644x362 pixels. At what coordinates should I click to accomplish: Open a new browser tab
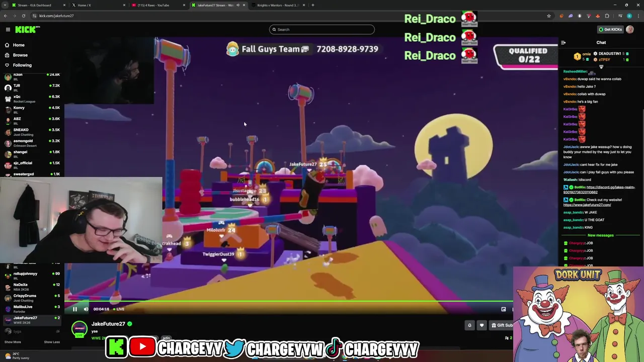313,5
